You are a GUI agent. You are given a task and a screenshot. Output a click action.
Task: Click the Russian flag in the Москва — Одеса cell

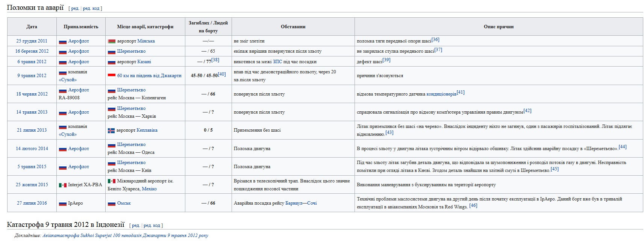tap(112, 145)
